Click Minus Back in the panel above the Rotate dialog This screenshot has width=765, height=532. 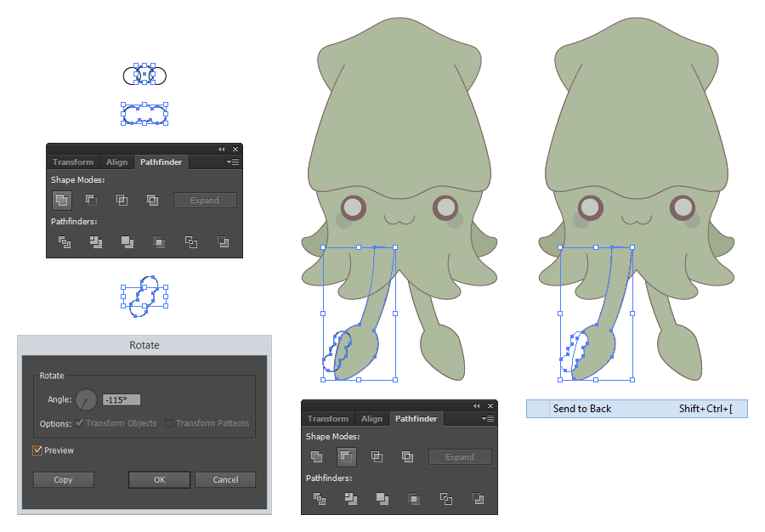[223, 242]
